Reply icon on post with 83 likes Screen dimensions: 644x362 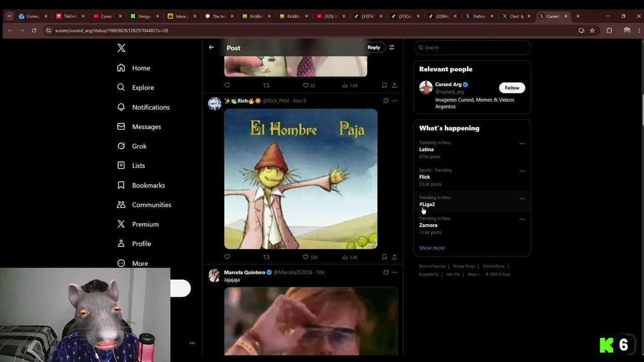[x=227, y=85]
